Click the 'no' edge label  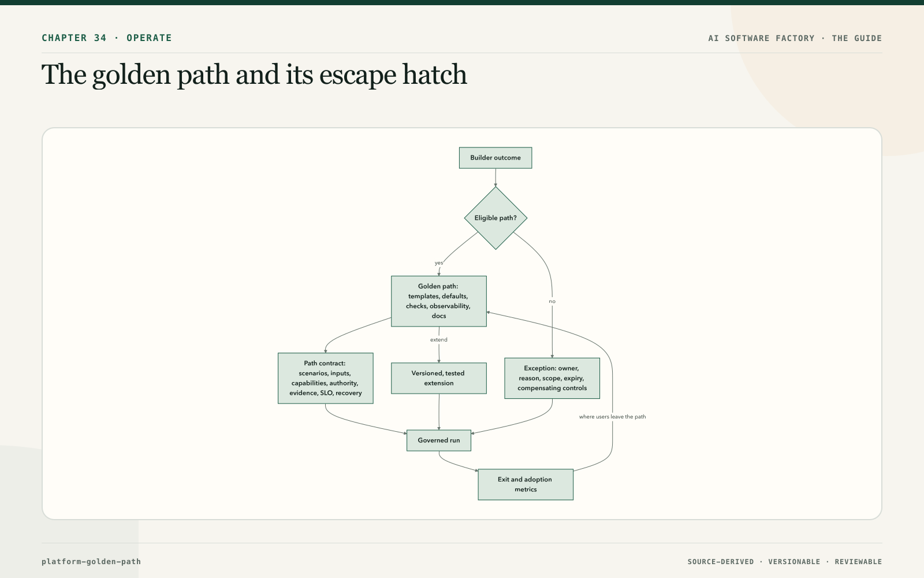point(552,301)
